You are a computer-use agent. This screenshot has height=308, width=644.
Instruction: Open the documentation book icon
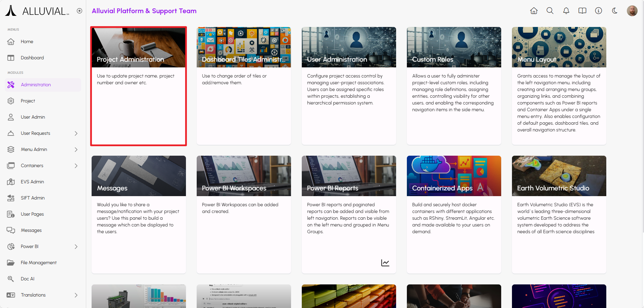click(x=582, y=11)
